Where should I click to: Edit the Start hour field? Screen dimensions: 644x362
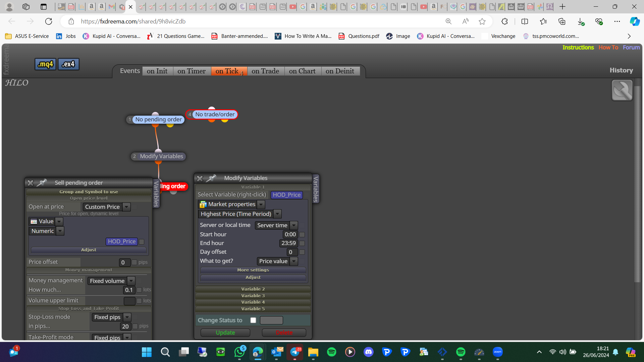tap(290, 235)
